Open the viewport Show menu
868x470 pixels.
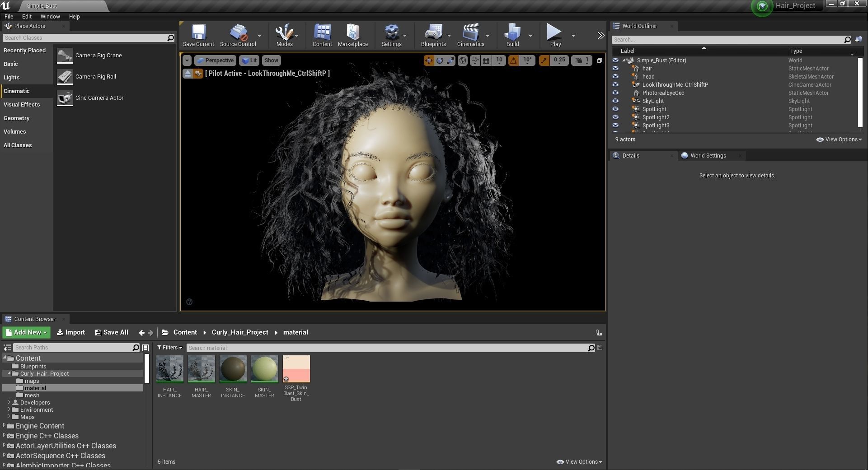click(x=271, y=60)
